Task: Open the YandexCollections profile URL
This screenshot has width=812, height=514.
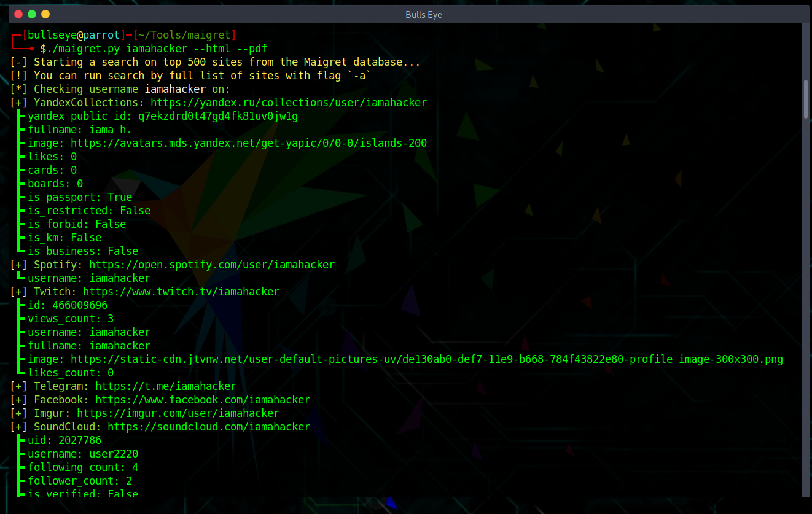Action: (289, 103)
